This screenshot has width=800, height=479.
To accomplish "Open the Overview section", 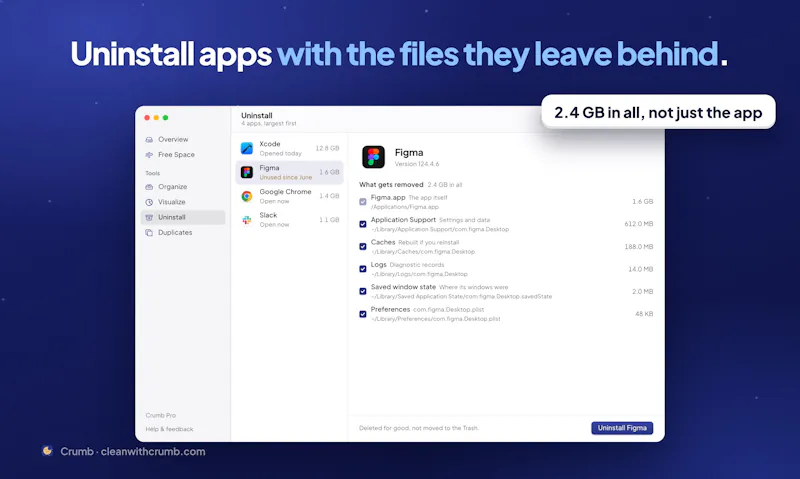I will (183, 139).
